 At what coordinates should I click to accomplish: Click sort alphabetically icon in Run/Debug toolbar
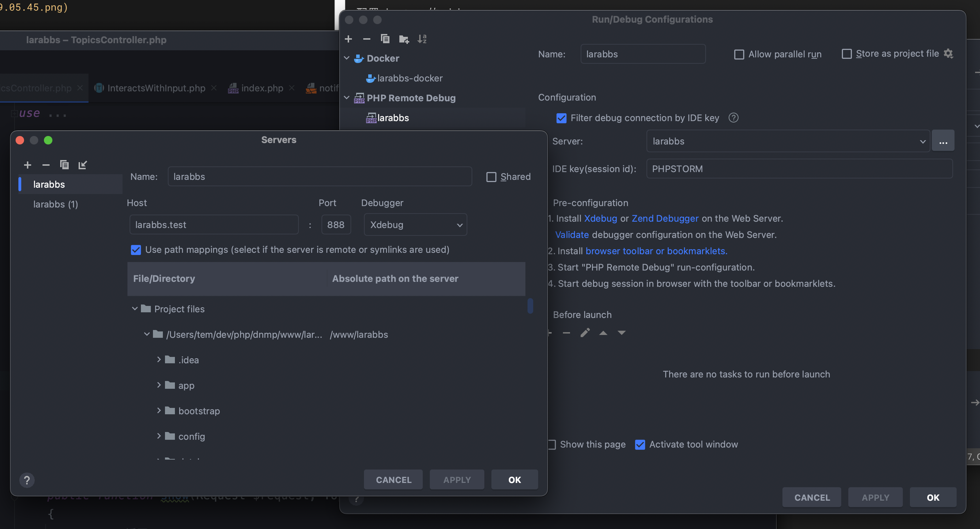[422, 39]
